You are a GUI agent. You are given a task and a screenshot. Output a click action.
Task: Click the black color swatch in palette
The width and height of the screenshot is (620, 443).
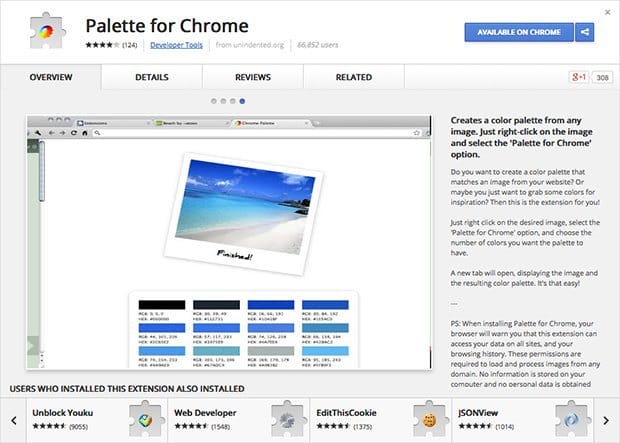(x=162, y=305)
